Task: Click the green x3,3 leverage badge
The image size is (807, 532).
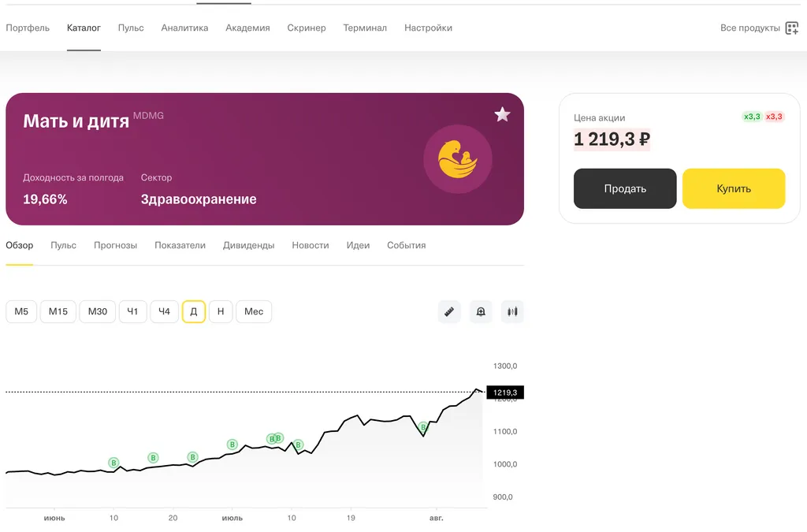Action: [x=752, y=117]
